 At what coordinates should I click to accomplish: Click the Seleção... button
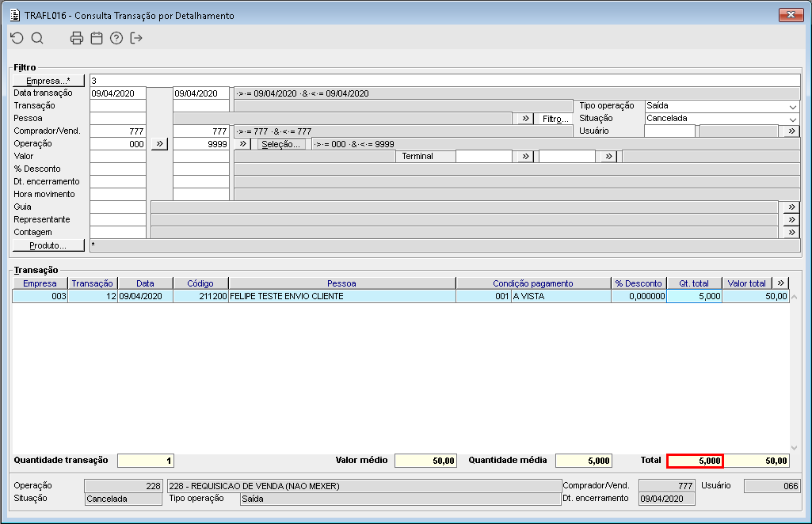(280, 144)
